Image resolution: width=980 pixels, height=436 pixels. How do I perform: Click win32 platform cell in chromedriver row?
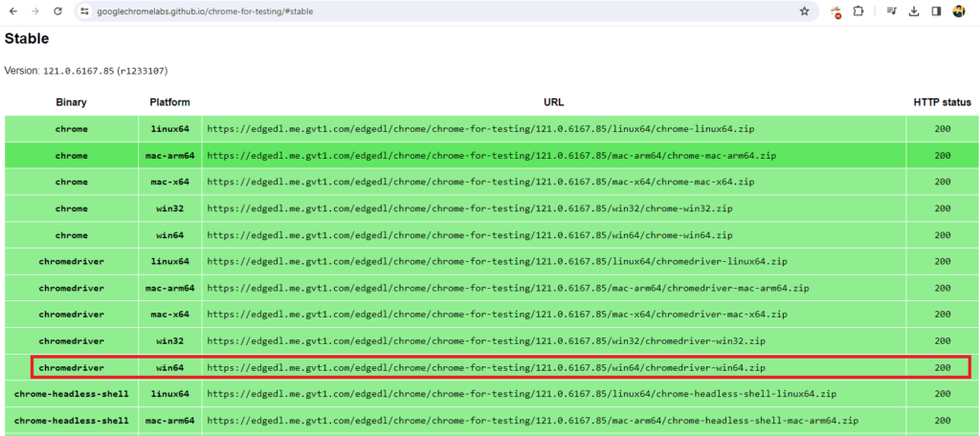click(170, 341)
